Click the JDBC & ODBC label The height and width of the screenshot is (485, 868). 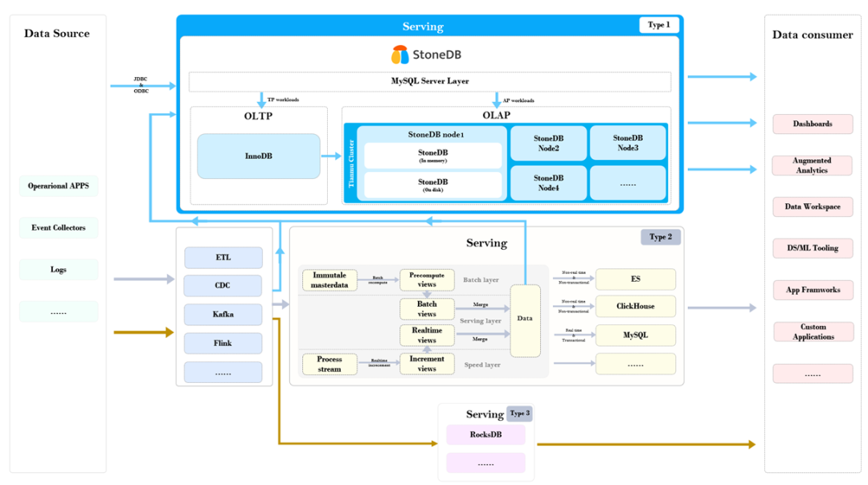click(141, 85)
